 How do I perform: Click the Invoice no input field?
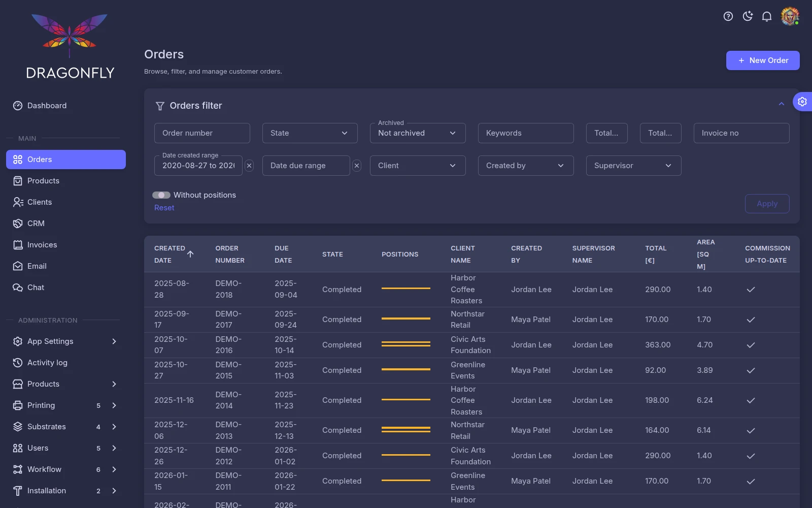tap(741, 133)
